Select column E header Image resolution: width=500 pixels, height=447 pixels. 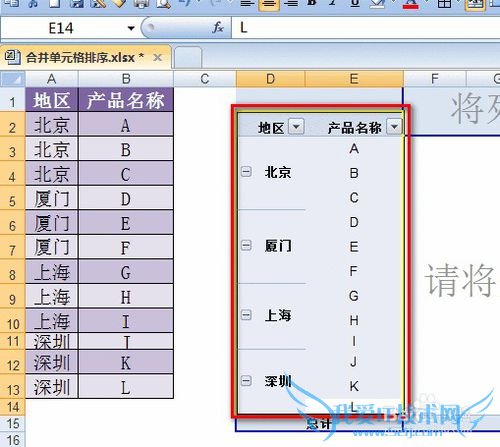[x=354, y=79]
